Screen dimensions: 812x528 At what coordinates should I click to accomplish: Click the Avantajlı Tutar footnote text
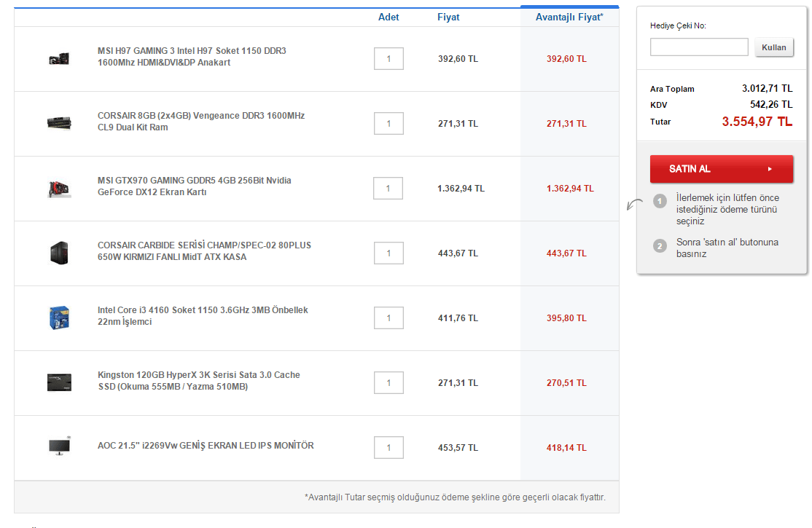455,497
